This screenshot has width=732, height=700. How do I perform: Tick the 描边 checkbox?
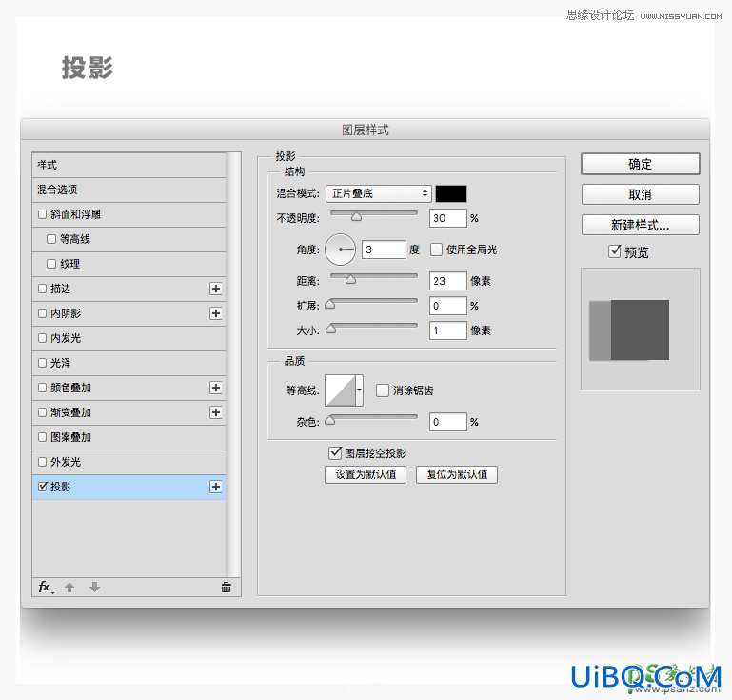point(43,289)
